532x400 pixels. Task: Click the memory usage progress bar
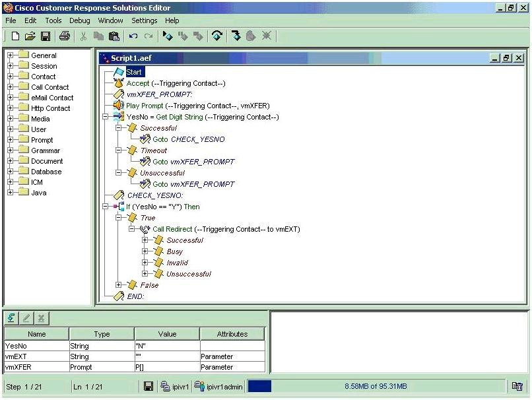coord(376,386)
